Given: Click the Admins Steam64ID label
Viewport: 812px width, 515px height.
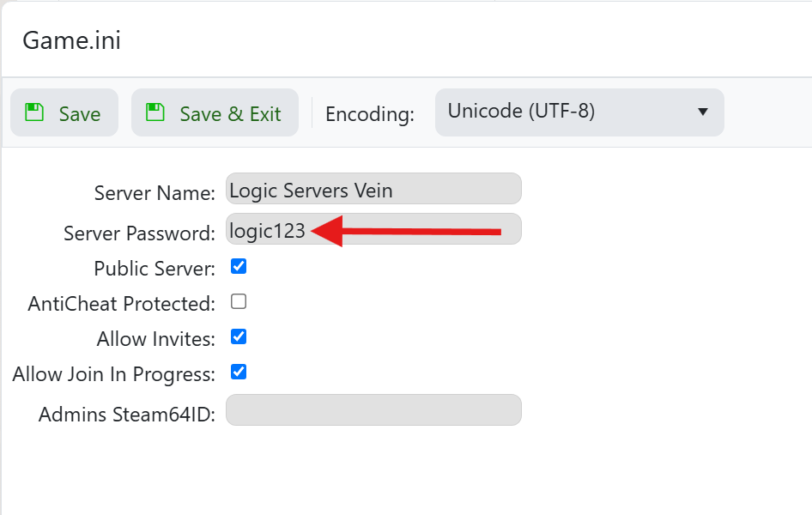Looking at the screenshot, I should (x=127, y=415).
